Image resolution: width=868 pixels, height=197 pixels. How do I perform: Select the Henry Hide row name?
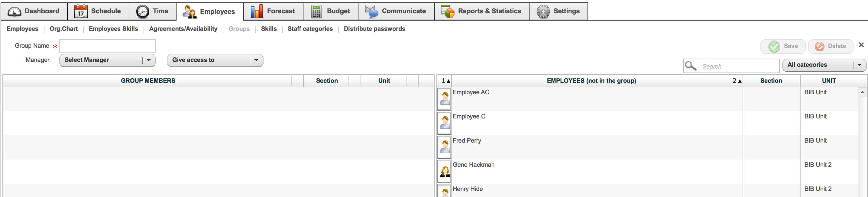pyautogui.click(x=467, y=189)
